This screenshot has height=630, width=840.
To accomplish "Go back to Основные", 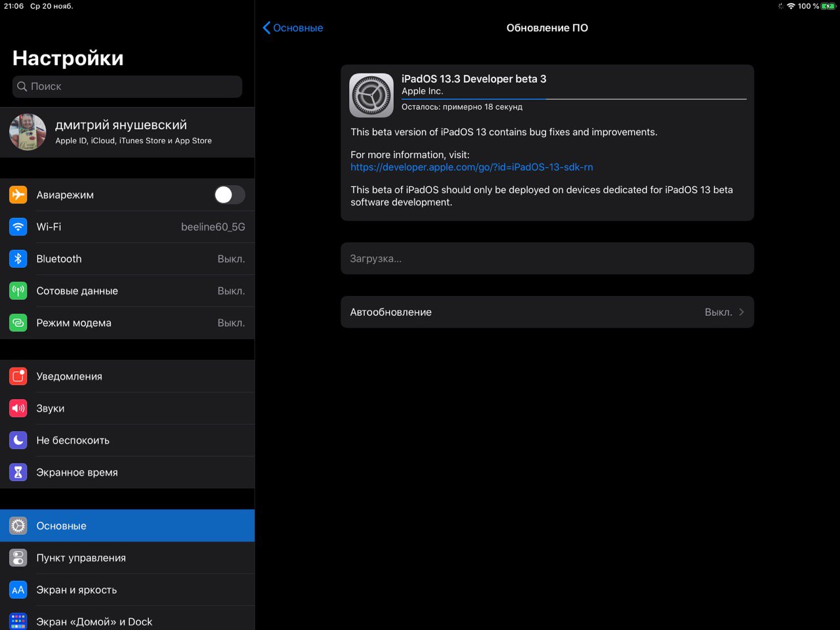I will pos(293,28).
